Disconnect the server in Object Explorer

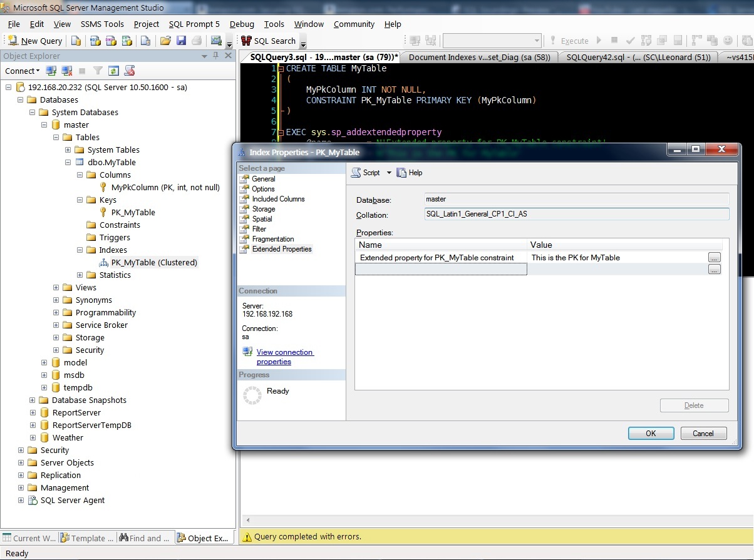coord(66,71)
